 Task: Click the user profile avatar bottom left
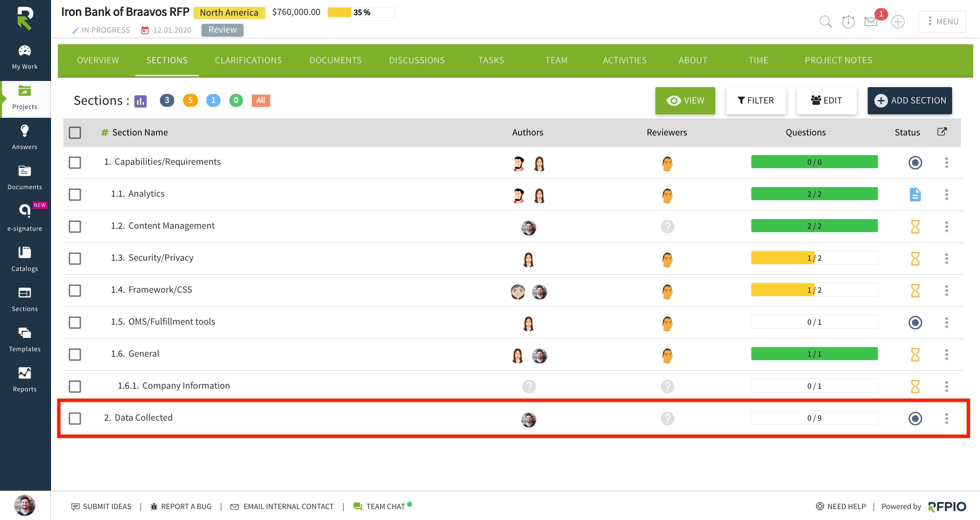click(x=25, y=505)
